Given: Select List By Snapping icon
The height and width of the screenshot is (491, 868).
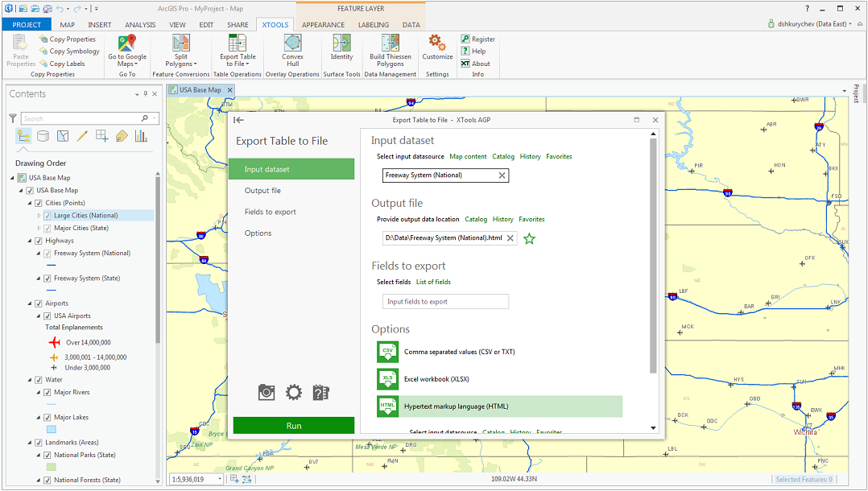Looking at the screenshot, I should 101,135.
